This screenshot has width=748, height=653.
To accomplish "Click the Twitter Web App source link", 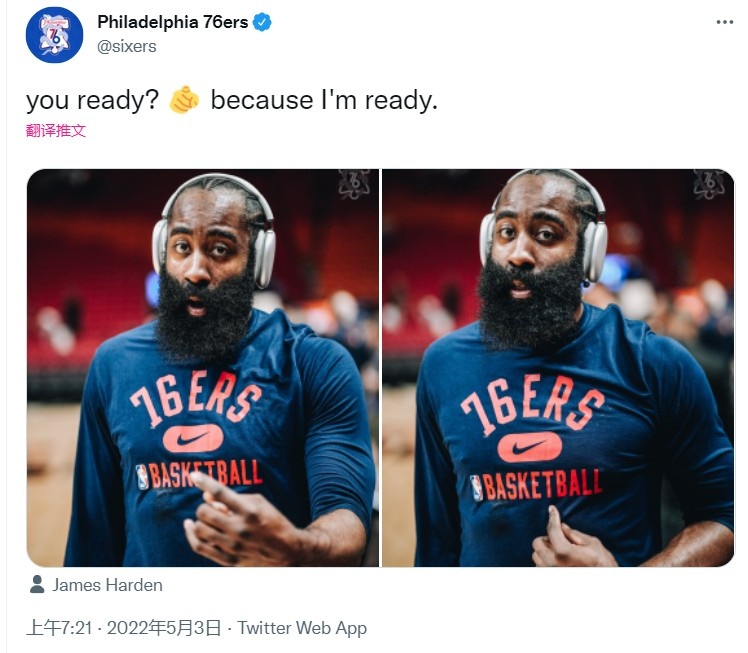I will click(x=302, y=628).
